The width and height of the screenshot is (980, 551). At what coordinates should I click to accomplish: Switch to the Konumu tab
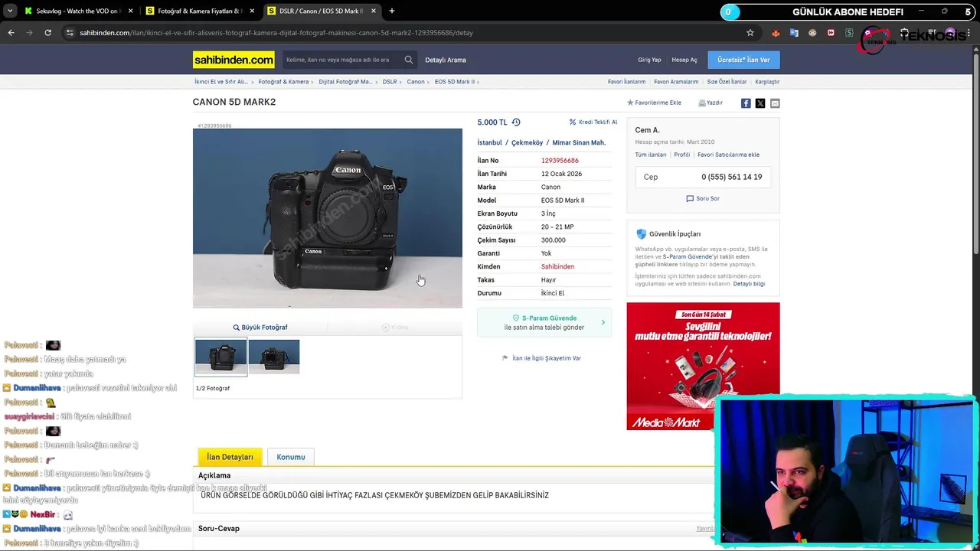(x=291, y=457)
